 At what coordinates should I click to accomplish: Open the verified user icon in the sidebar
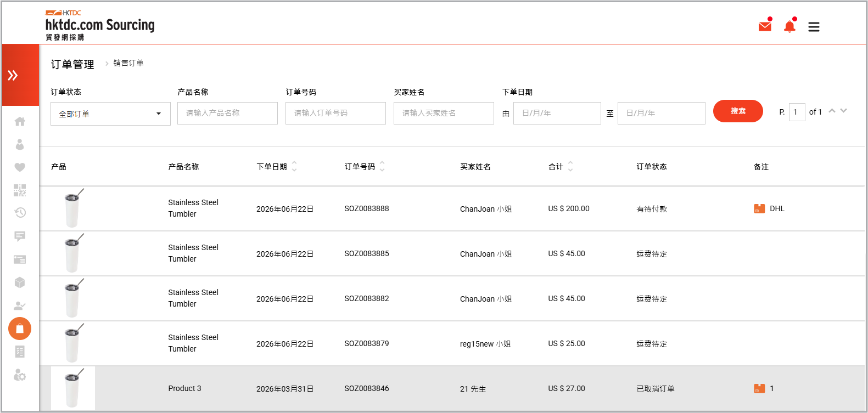(x=20, y=305)
